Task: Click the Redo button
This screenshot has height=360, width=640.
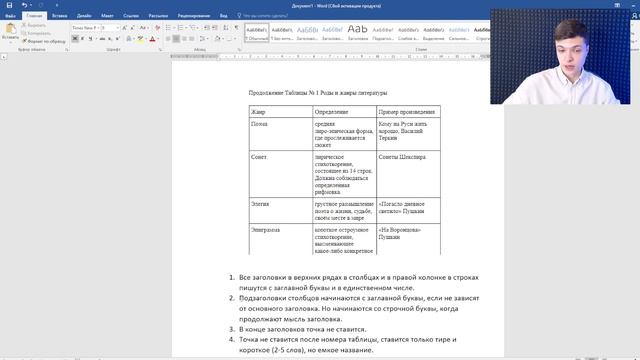Action: 41,5
